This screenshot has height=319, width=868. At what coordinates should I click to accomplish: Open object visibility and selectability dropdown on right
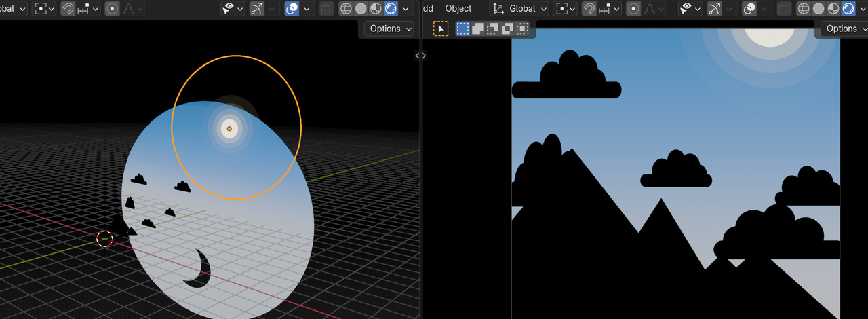(x=690, y=9)
